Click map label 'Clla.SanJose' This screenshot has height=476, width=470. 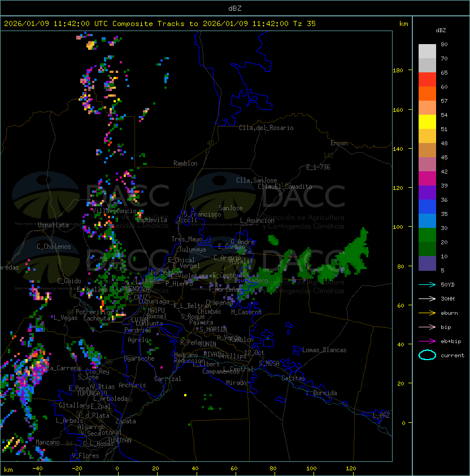tap(256, 180)
